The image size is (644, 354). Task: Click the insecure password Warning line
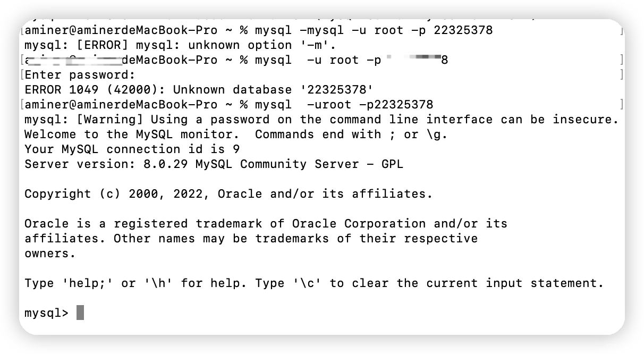(x=321, y=120)
